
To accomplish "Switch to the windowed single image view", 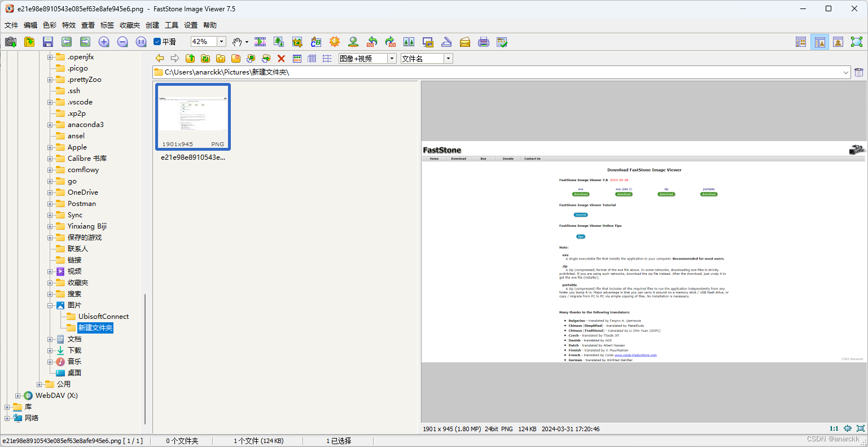I will [x=838, y=42].
